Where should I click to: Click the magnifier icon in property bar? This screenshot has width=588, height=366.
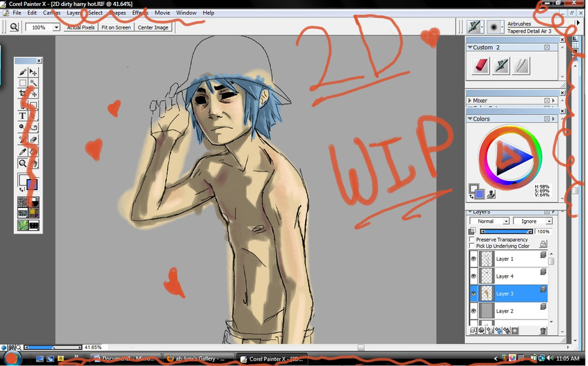[x=14, y=27]
